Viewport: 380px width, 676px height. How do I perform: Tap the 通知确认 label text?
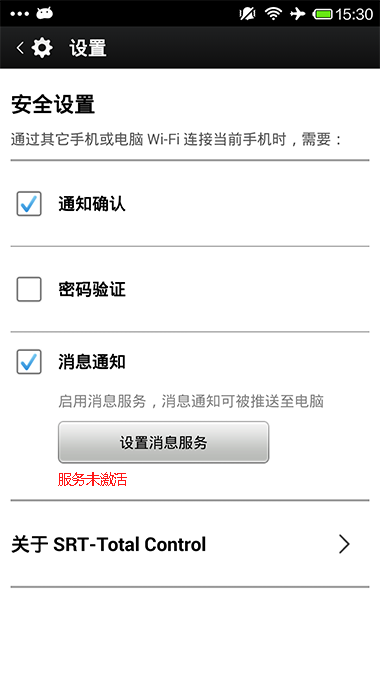pyautogui.click(x=92, y=203)
